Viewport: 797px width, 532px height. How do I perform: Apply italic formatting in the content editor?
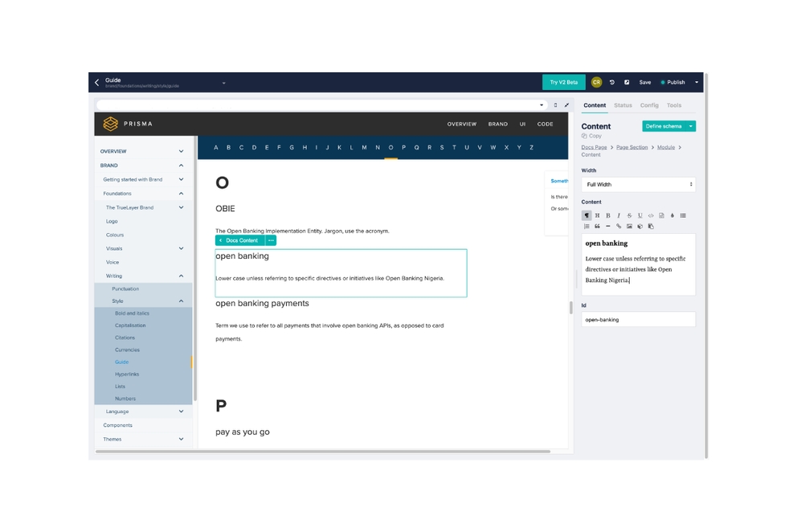click(619, 215)
